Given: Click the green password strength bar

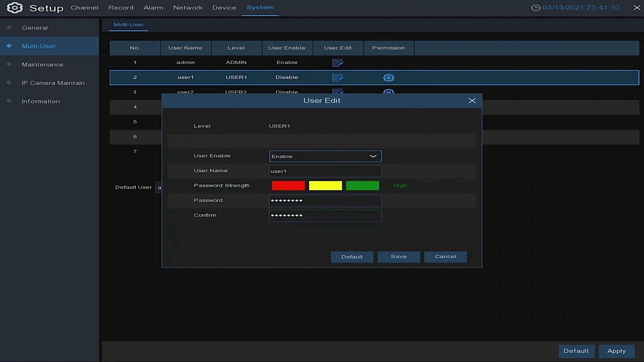Looking at the screenshot, I should (x=362, y=185).
